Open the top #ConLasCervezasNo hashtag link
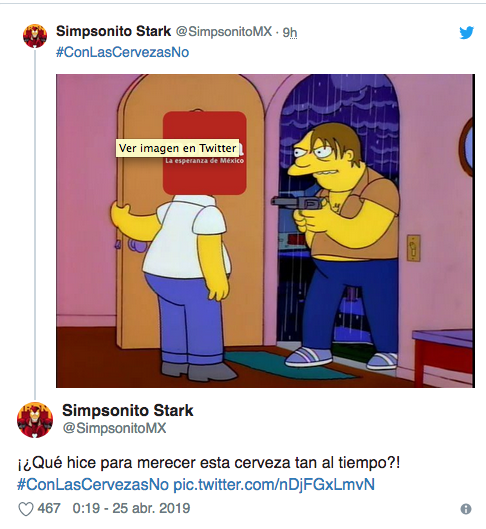486x529 pixels. coord(122,52)
